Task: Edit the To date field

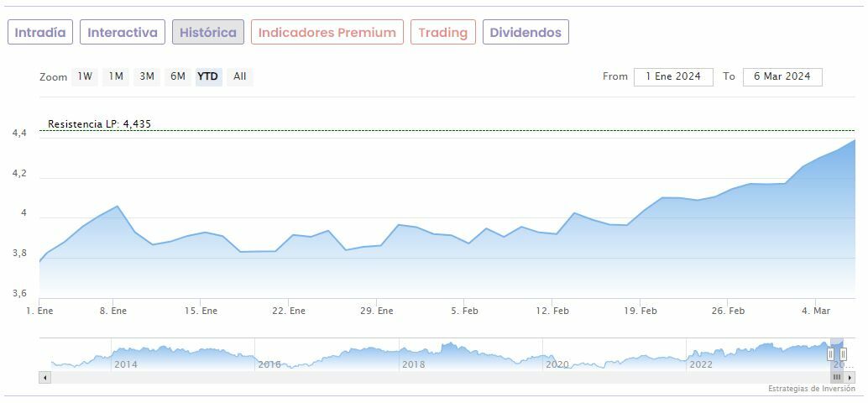Action: 782,76
